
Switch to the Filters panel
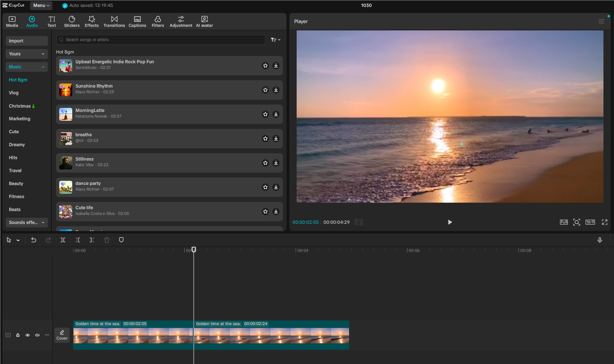coord(158,21)
